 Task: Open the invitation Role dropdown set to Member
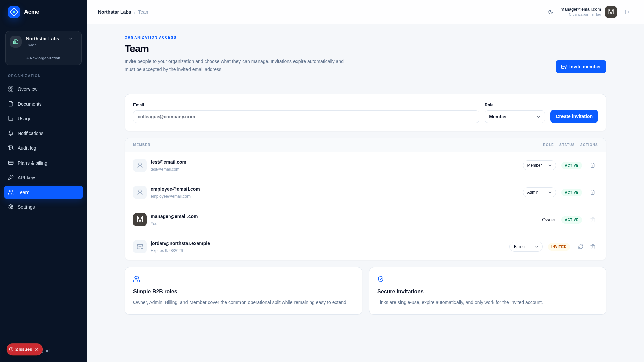click(515, 117)
